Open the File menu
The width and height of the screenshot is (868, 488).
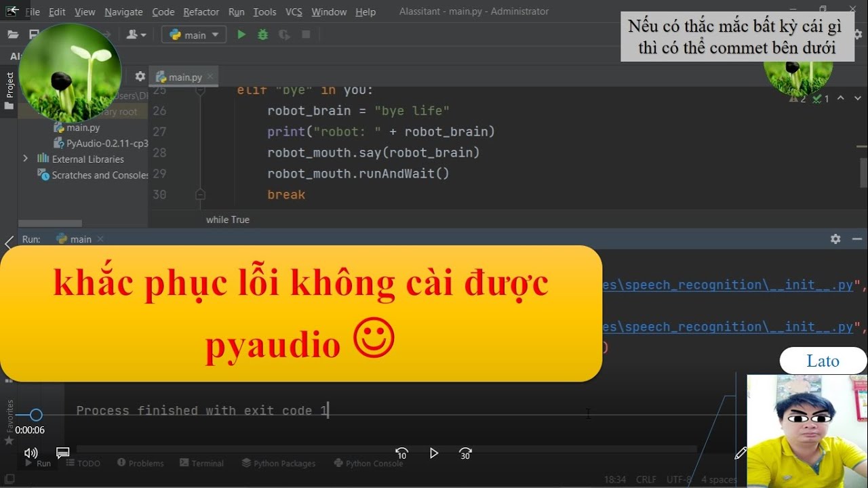point(32,12)
